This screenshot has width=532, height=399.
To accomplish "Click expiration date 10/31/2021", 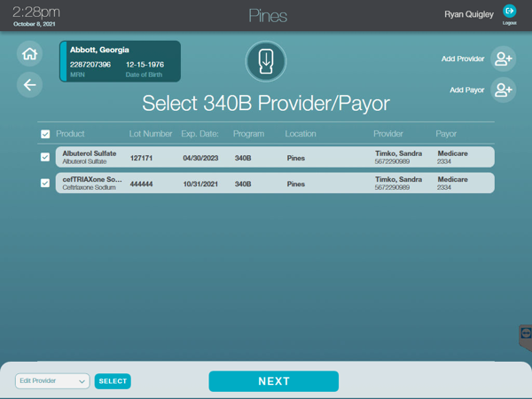I will click(x=200, y=184).
